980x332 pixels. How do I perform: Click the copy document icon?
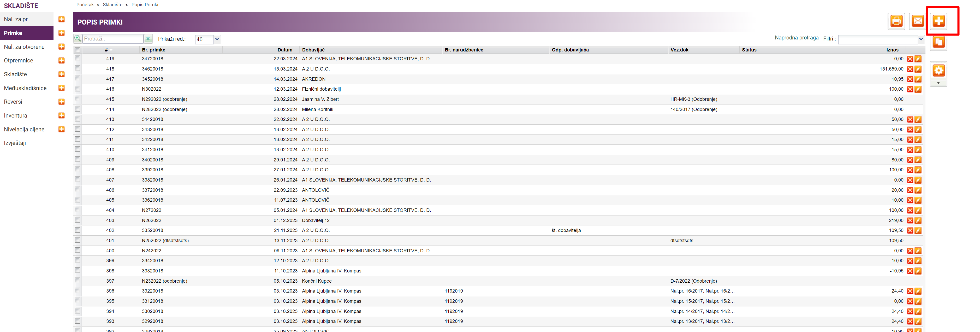(939, 42)
